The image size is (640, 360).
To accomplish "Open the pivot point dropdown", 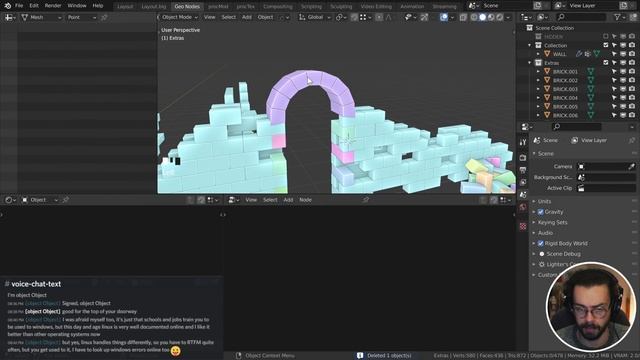I will point(341,17).
